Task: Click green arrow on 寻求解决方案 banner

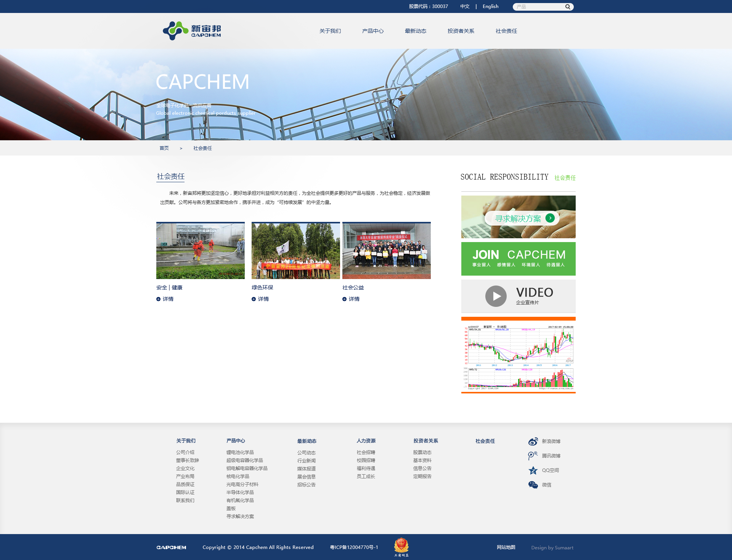Action: (x=550, y=218)
